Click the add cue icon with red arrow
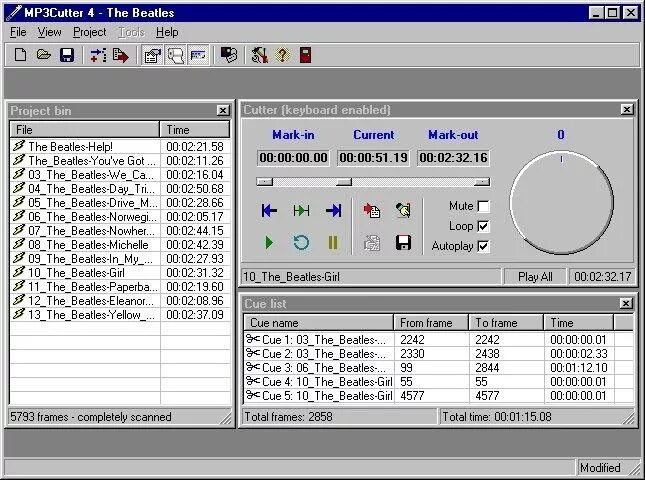 pos(372,211)
